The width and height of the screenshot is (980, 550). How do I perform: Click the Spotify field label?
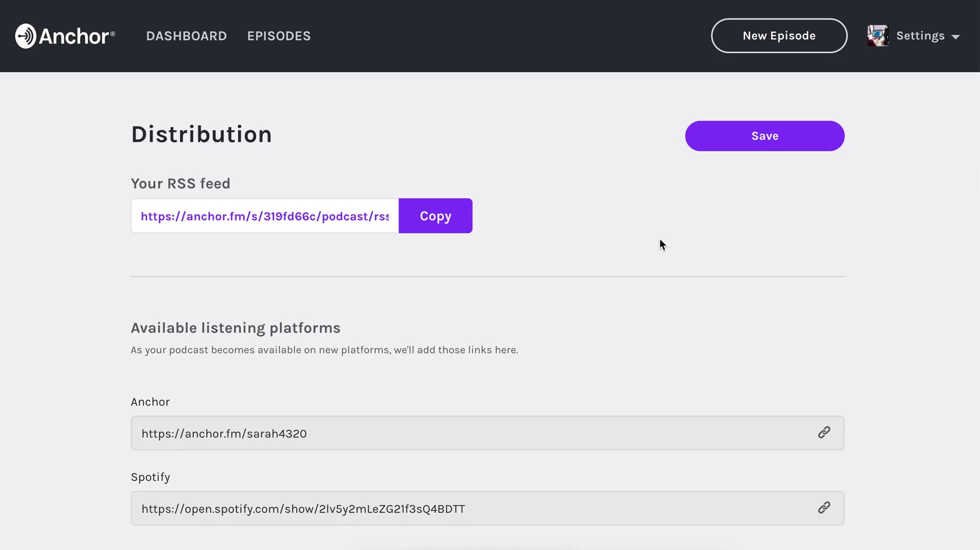coord(150,477)
